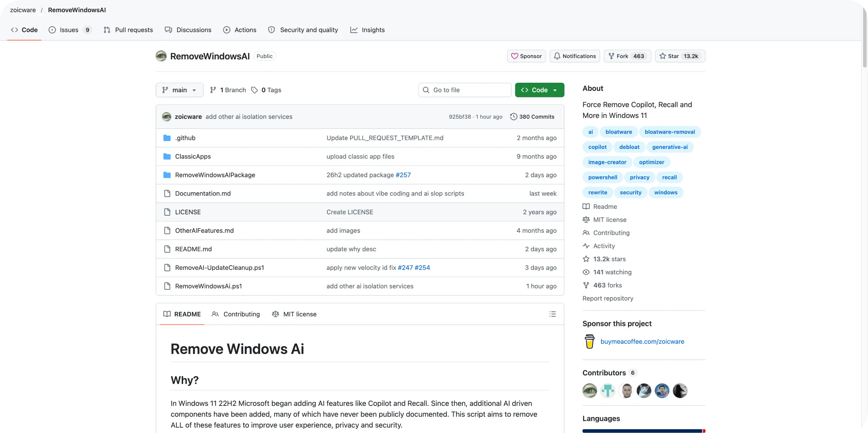
Task: Select the bloatware-removal topic tag
Action: pyautogui.click(x=670, y=132)
